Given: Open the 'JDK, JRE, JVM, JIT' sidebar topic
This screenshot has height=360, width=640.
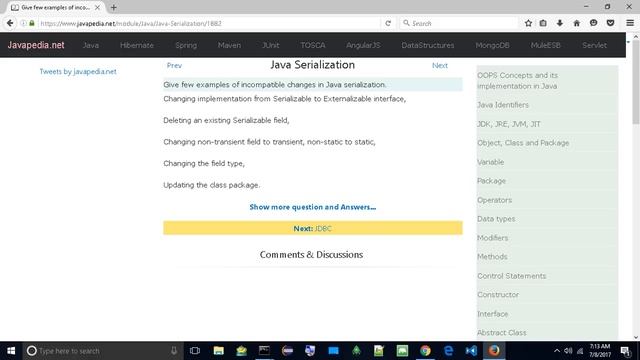Looking at the screenshot, I should pyautogui.click(x=509, y=124).
